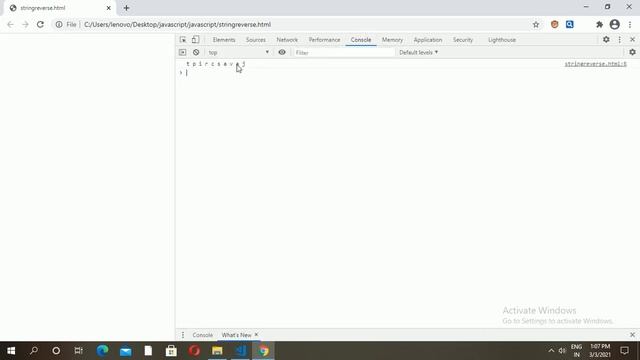Viewport: 640px width, 360px height.
Task: Select the What's New drawer tab
Action: click(236, 335)
